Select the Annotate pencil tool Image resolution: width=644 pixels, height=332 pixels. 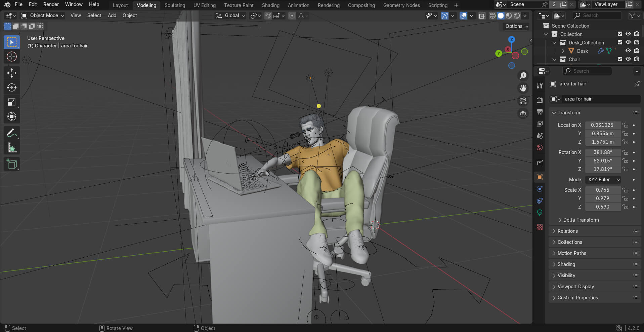click(x=12, y=133)
